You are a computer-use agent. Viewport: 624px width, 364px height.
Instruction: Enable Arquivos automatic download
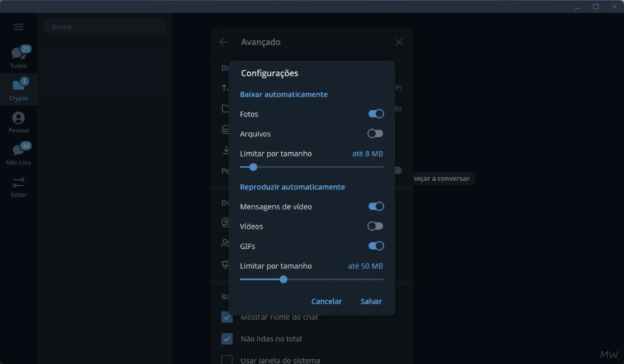click(375, 134)
